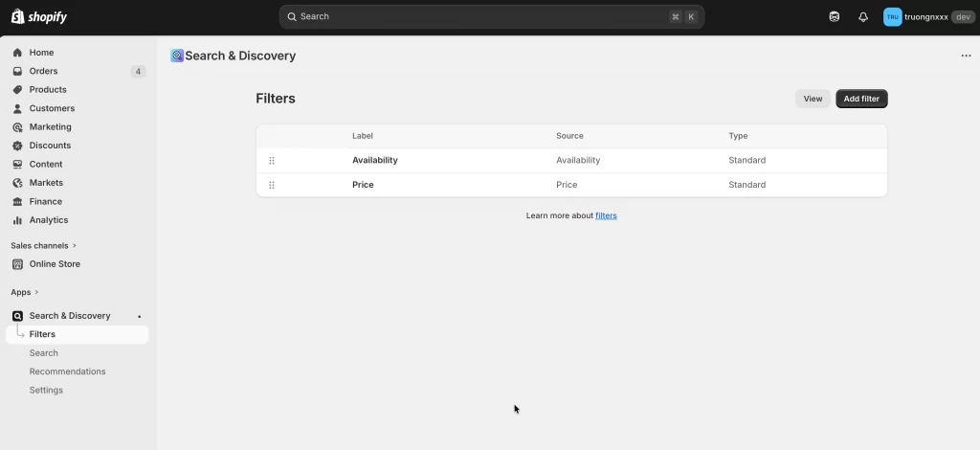Click the Add filter button
980x450 pixels.
pos(861,99)
